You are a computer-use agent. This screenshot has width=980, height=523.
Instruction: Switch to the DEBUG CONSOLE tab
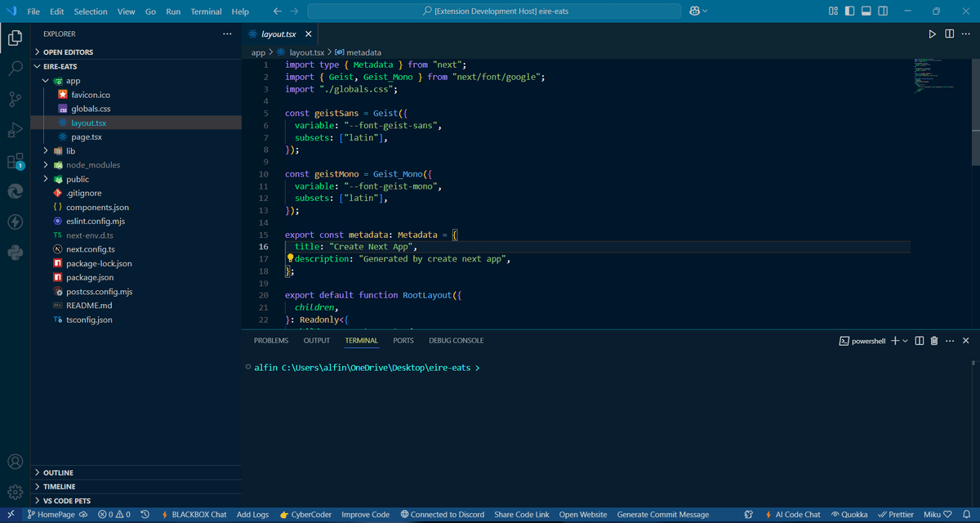click(x=457, y=341)
